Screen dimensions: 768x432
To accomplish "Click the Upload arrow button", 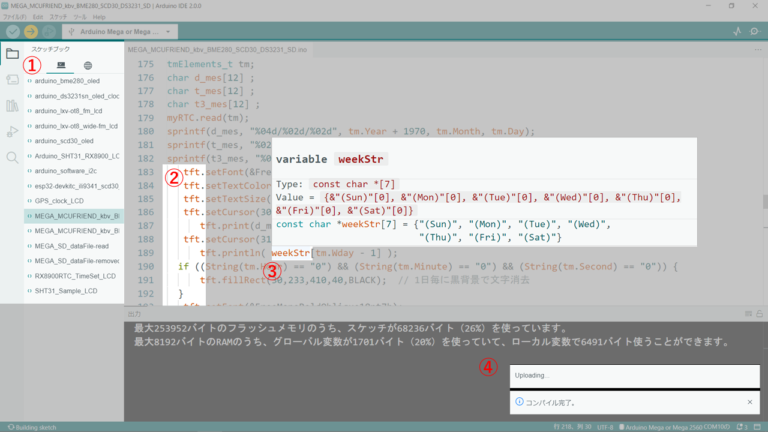I will coord(31,32).
